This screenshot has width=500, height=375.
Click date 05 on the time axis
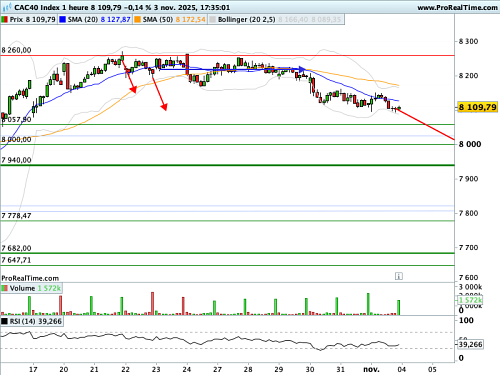point(432,369)
